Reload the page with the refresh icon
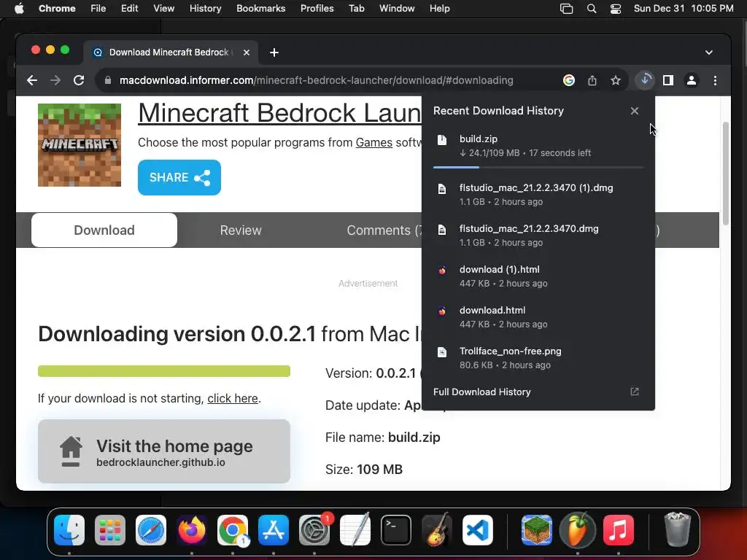 [79, 80]
